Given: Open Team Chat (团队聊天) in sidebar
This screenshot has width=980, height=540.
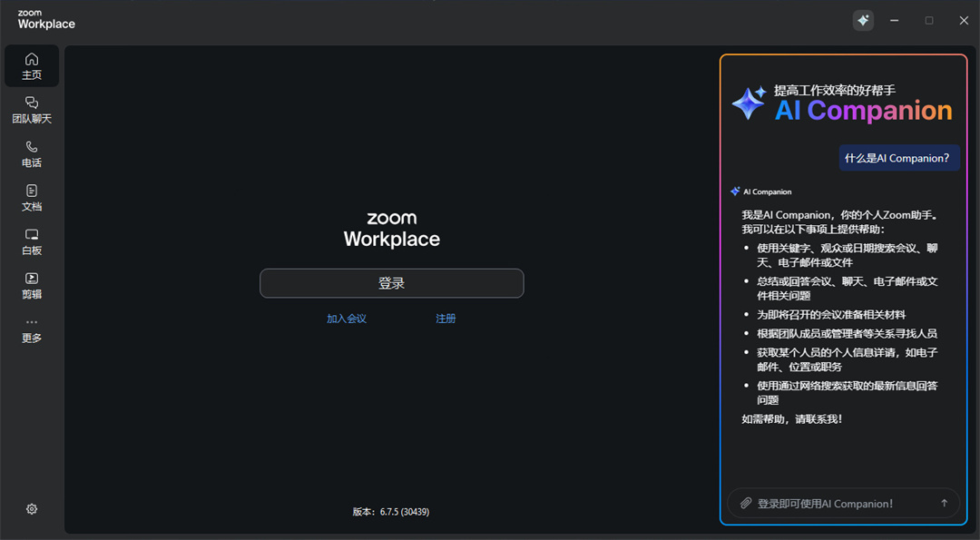Looking at the screenshot, I should pyautogui.click(x=32, y=110).
